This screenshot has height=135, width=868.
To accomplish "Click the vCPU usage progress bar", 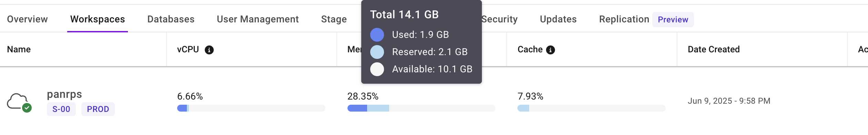I will (x=251, y=108).
